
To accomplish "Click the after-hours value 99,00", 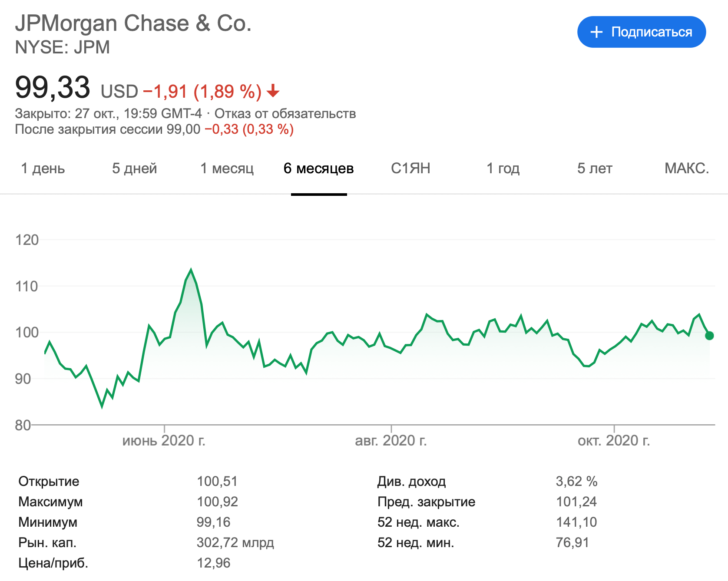I will coord(184,129).
